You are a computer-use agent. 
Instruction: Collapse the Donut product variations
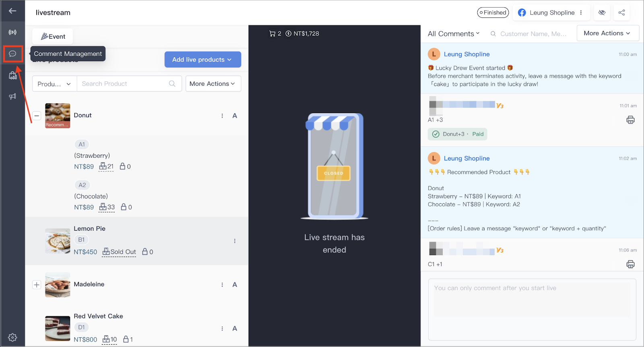click(37, 116)
